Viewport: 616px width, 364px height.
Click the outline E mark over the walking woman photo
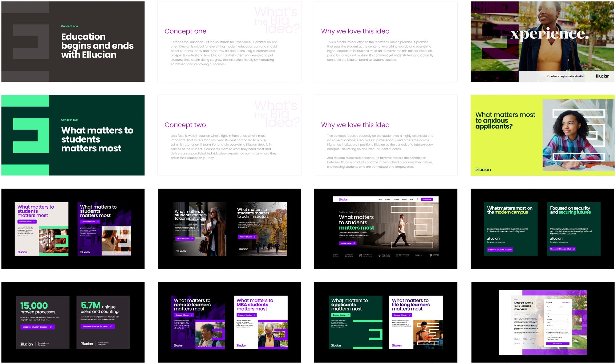pos(412,227)
